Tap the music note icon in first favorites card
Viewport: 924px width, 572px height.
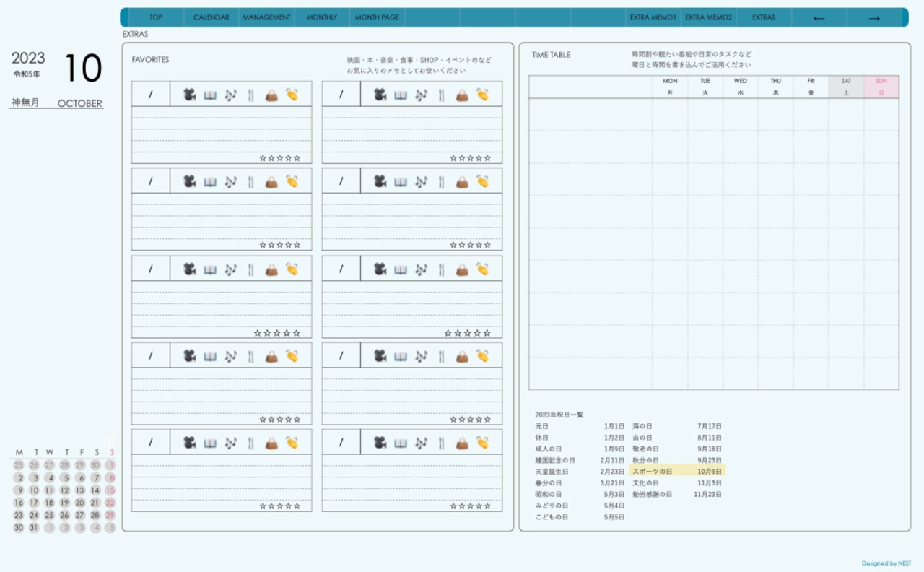230,95
